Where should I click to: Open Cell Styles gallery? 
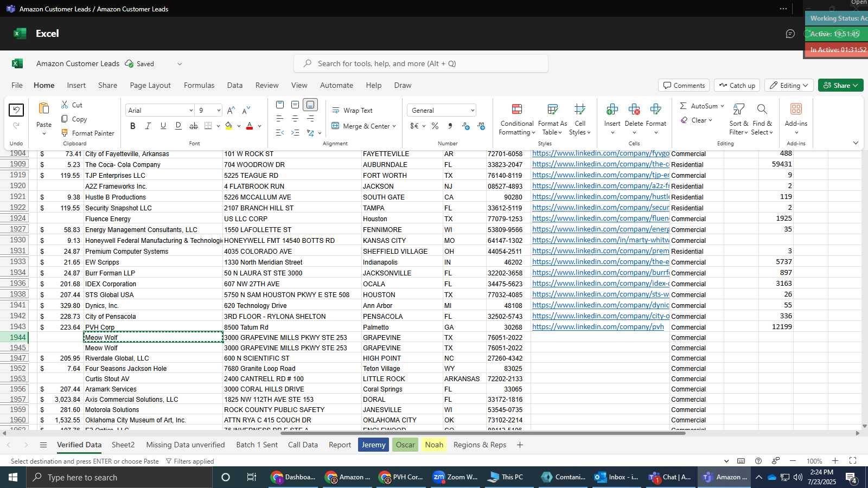(x=580, y=119)
